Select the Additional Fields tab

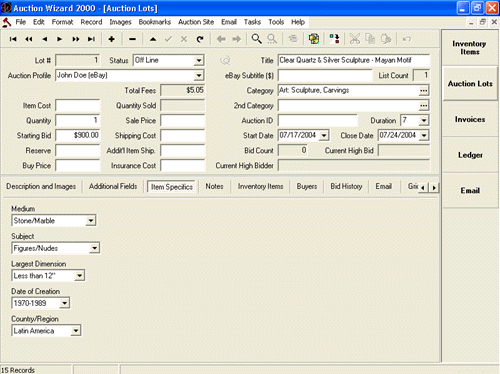[x=113, y=186]
